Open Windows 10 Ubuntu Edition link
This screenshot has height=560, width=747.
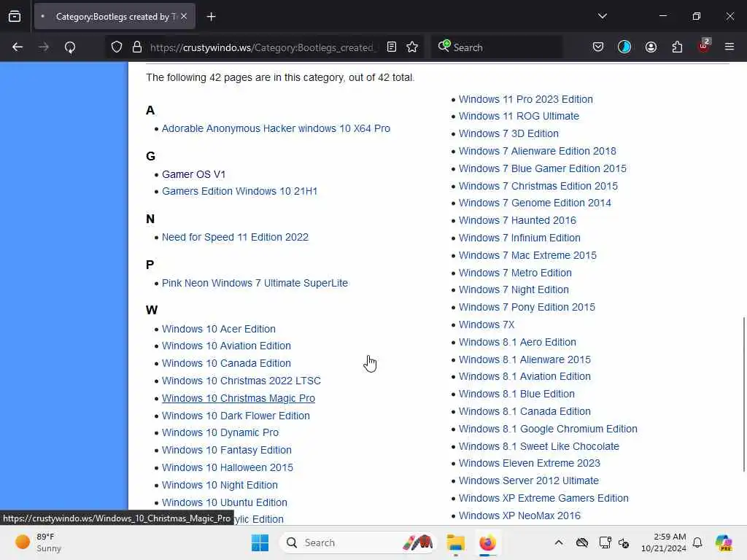pos(225,502)
